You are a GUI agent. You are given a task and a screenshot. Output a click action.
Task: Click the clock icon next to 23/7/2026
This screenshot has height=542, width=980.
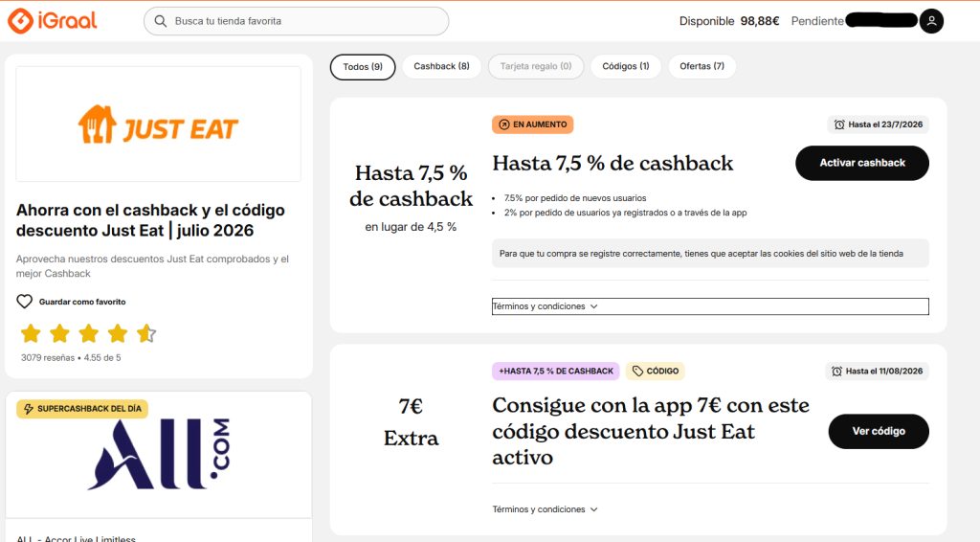click(x=839, y=124)
